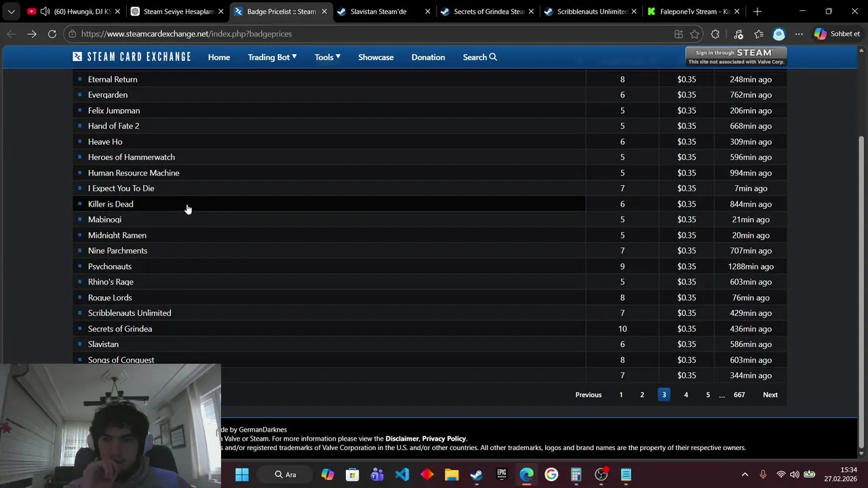Screen dimensions: 868x488
Task: Open the Disclaimer link in footer
Action: [x=402, y=439]
